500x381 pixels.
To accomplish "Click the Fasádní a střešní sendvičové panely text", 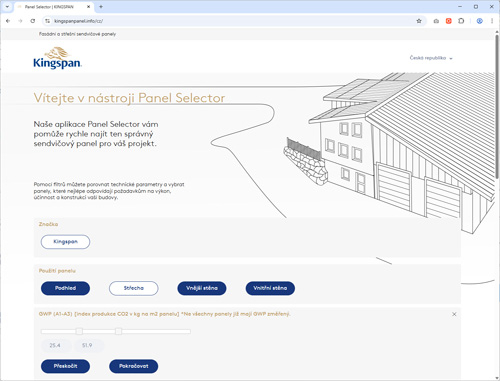I will 77,34.
